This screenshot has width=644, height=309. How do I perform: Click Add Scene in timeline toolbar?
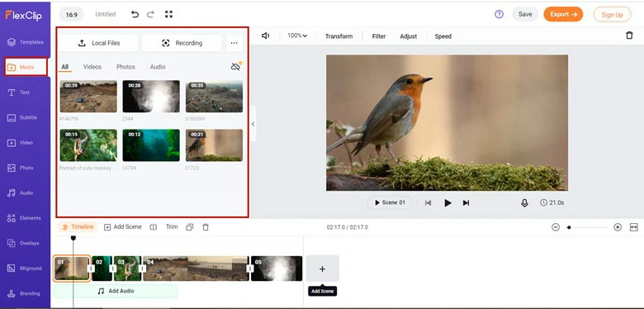[x=123, y=227]
